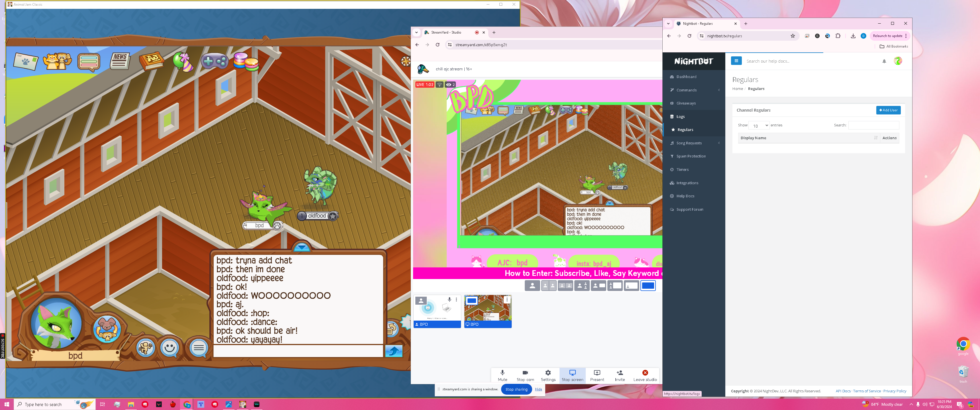The width and height of the screenshot is (980, 410).
Task: Switch to the StreamYard - Studio tab
Action: [x=455, y=32]
